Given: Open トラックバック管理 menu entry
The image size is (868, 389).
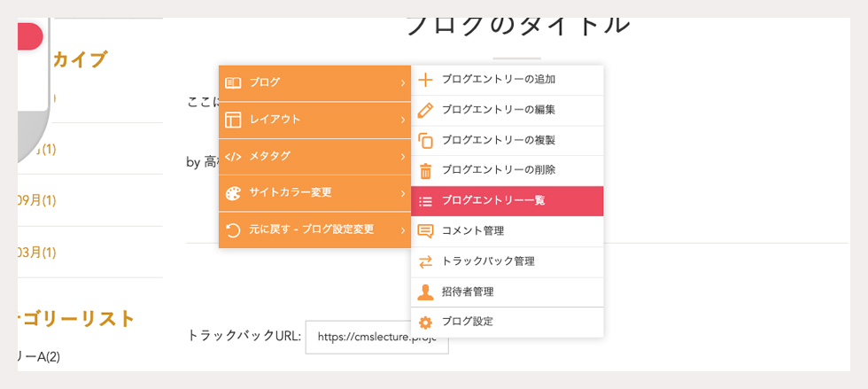Looking at the screenshot, I should click(507, 262).
